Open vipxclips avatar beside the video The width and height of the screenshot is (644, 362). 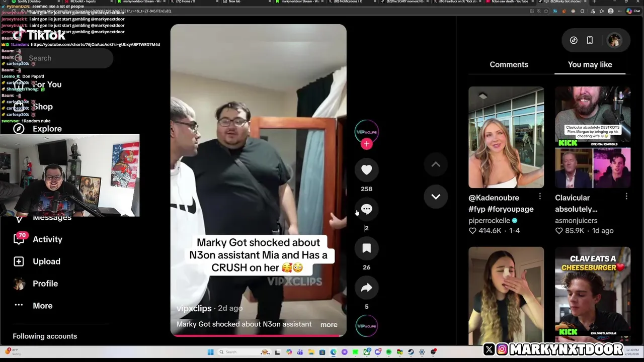pos(366,132)
